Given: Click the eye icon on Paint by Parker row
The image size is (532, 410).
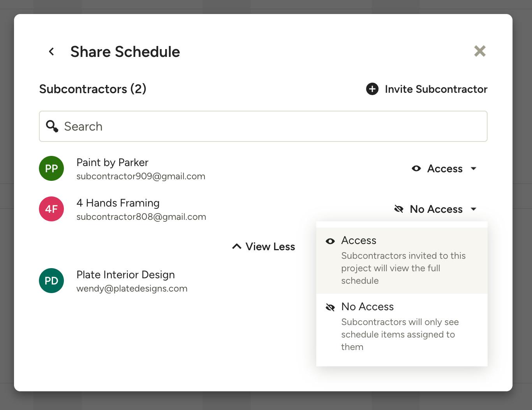Looking at the screenshot, I should 416,168.
